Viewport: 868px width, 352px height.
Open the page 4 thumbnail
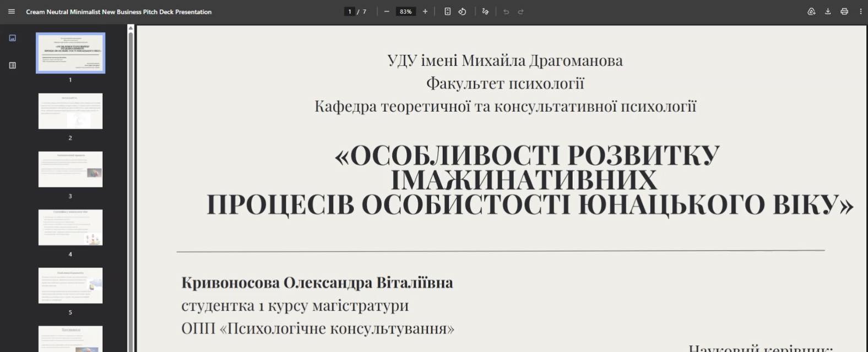(70, 228)
